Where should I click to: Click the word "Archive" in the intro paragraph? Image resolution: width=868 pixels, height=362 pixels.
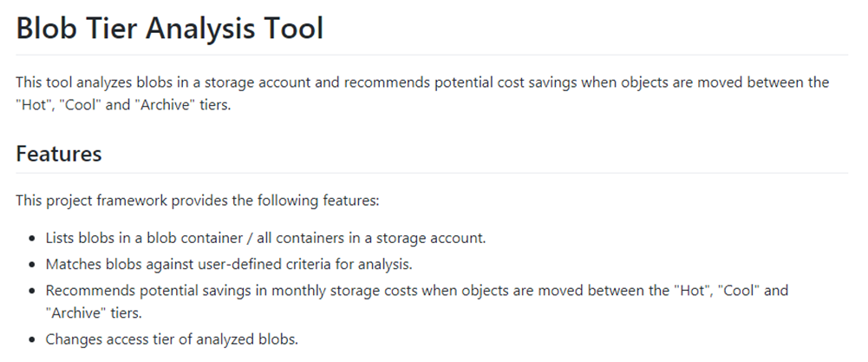[165, 104]
